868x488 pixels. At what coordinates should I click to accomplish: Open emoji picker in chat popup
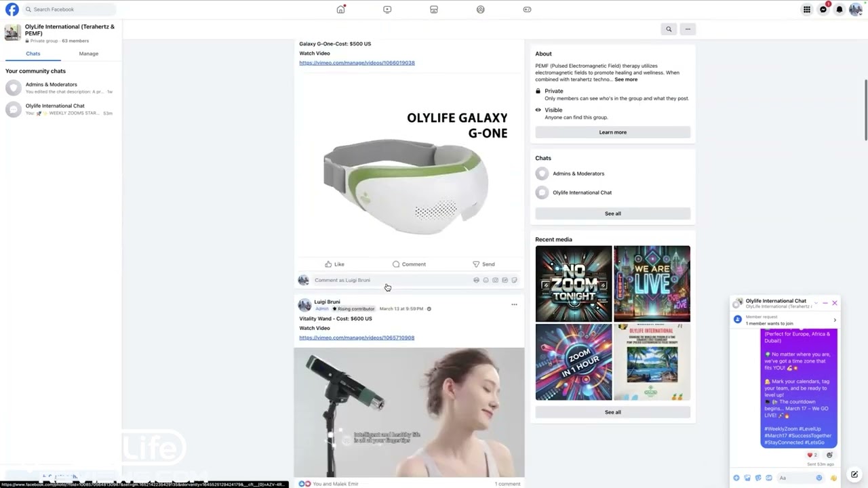coord(819,478)
